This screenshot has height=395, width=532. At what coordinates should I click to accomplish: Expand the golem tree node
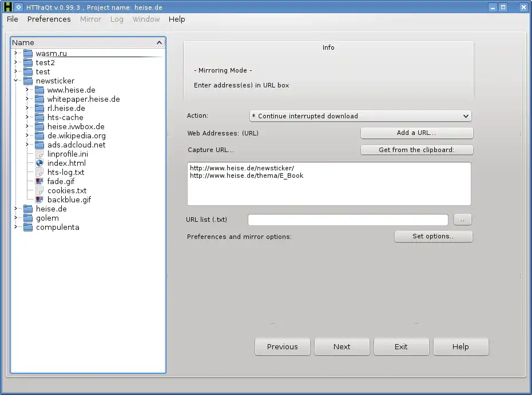pos(15,218)
